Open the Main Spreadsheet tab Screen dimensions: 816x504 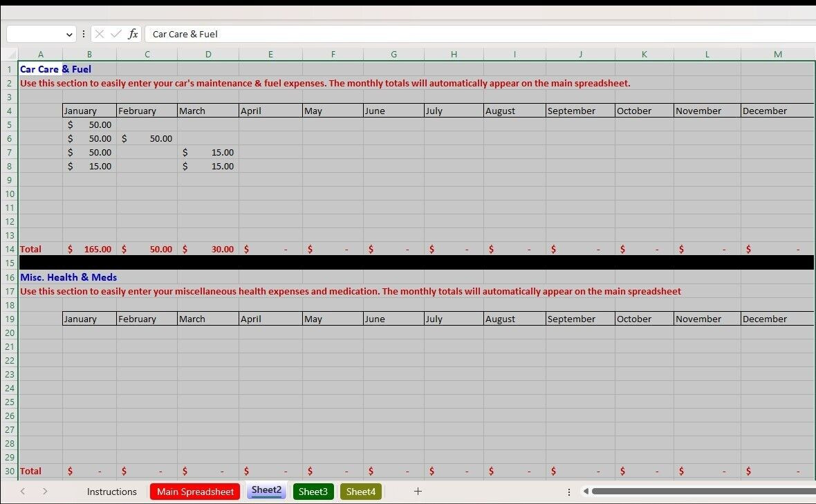pos(195,492)
